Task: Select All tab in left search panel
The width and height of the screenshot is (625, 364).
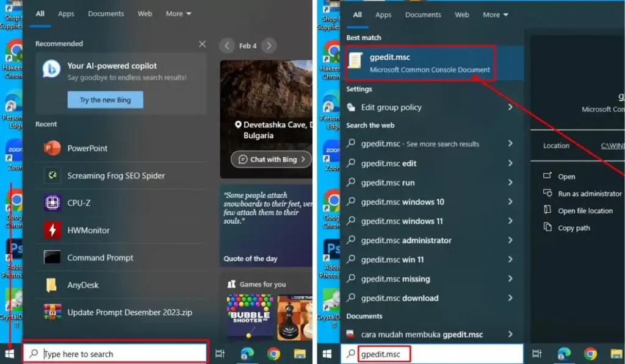Action: [x=40, y=13]
